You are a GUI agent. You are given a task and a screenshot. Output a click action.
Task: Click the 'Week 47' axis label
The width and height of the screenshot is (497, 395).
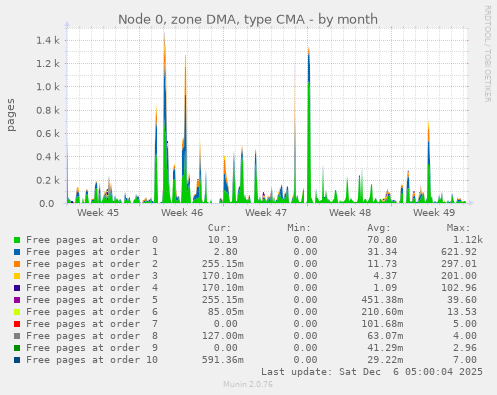[266, 213]
